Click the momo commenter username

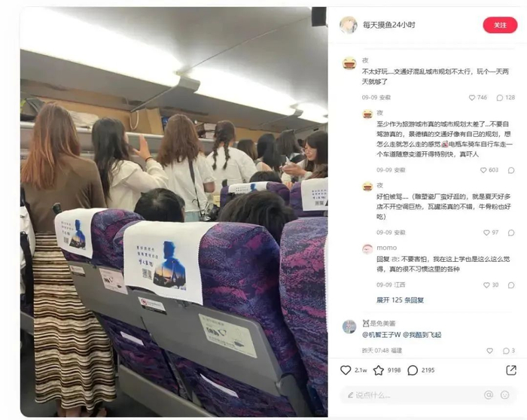coord(386,248)
